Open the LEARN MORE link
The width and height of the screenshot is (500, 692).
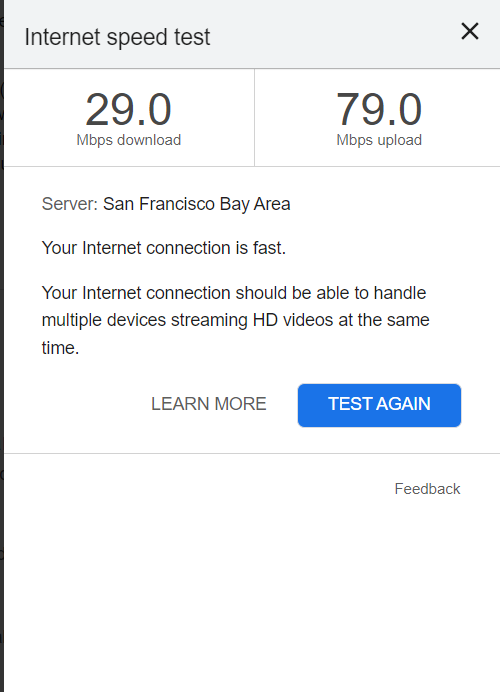[209, 404]
